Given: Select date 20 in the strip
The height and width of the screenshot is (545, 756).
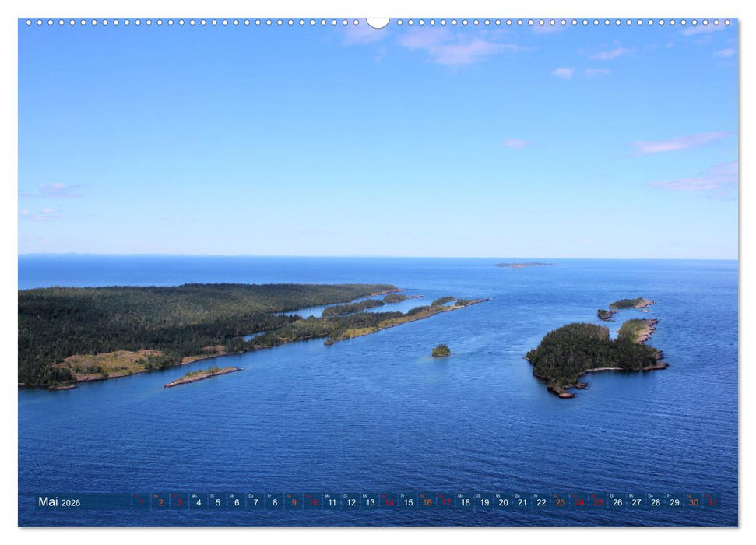Looking at the screenshot, I should [501, 501].
